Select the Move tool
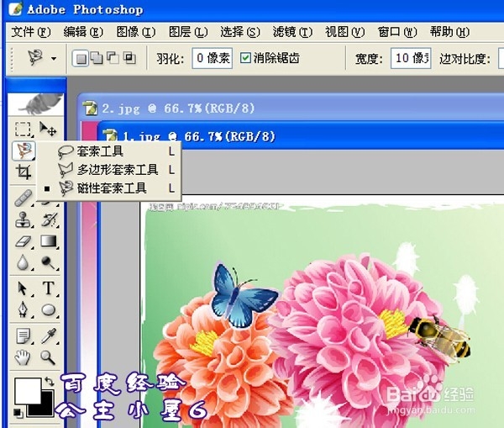The width and height of the screenshot is (504, 428). [x=48, y=129]
